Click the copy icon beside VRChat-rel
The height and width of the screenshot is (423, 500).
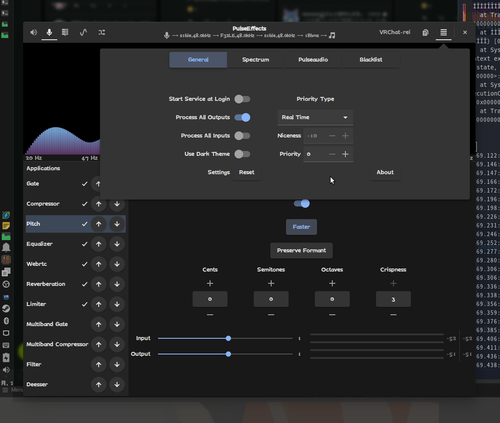pos(425,32)
